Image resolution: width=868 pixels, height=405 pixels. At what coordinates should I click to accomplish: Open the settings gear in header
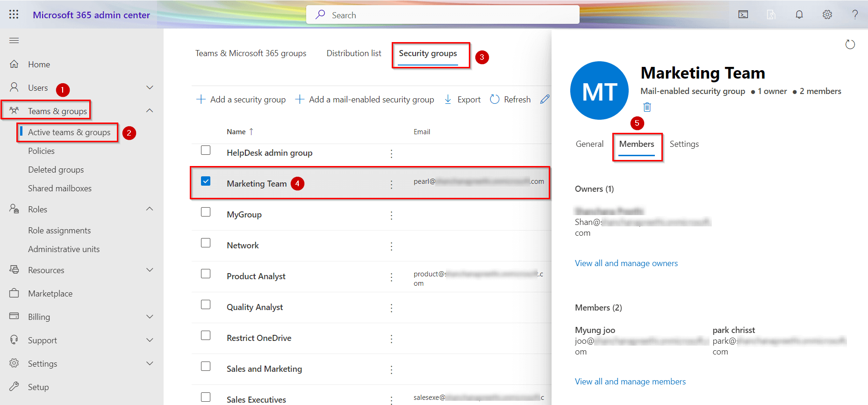827,14
